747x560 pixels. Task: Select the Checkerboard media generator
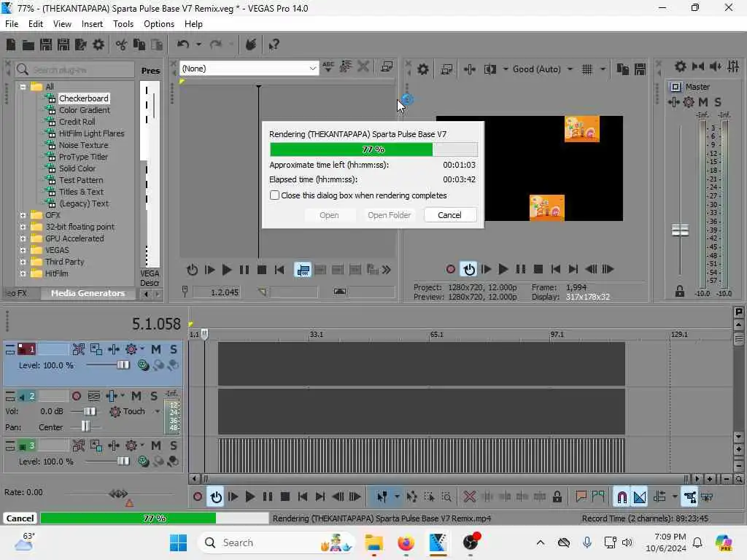point(84,98)
